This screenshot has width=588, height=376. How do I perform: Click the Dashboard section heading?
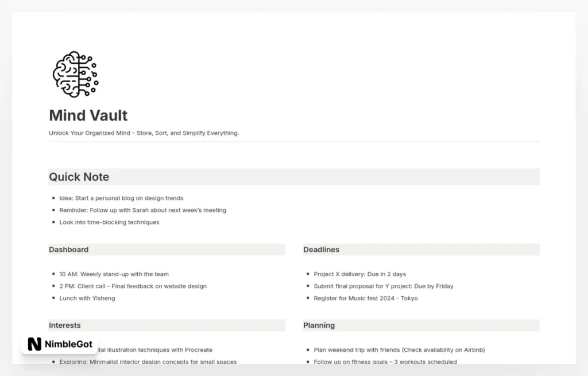(69, 250)
